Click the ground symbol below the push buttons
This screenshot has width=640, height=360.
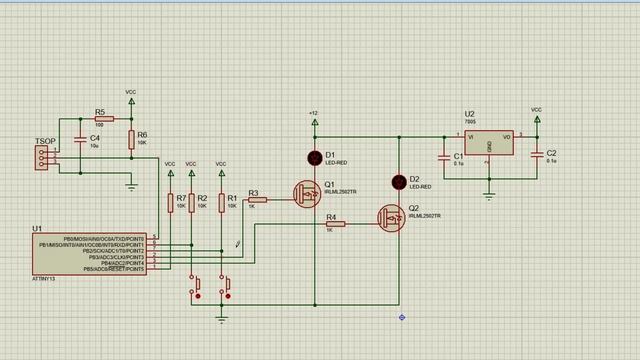(222, 320)
